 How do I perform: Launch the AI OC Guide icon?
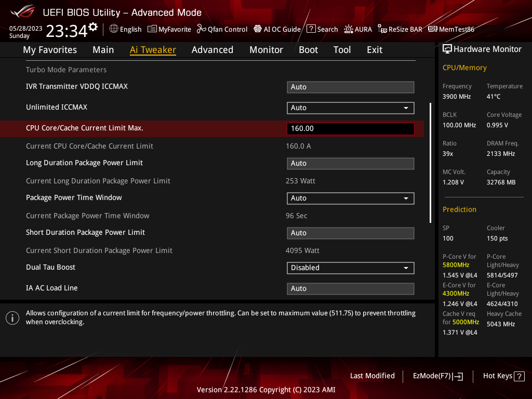pos(258,29)
